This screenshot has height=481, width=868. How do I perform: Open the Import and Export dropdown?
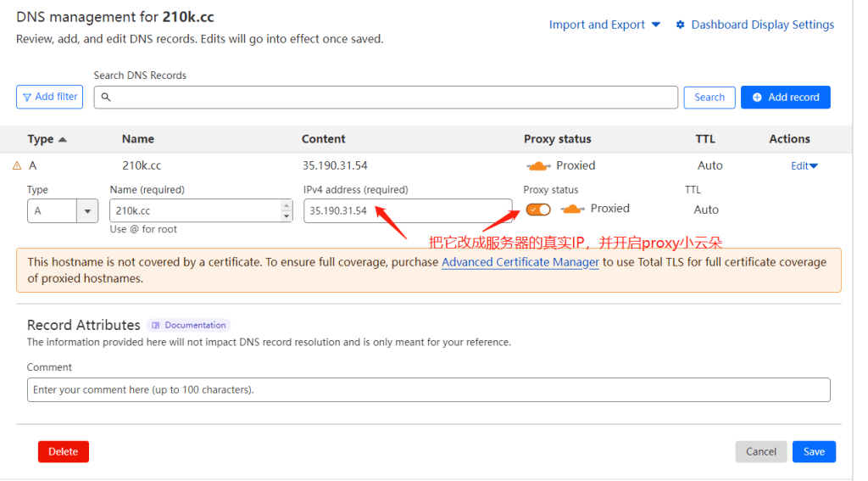coord(604,25)
